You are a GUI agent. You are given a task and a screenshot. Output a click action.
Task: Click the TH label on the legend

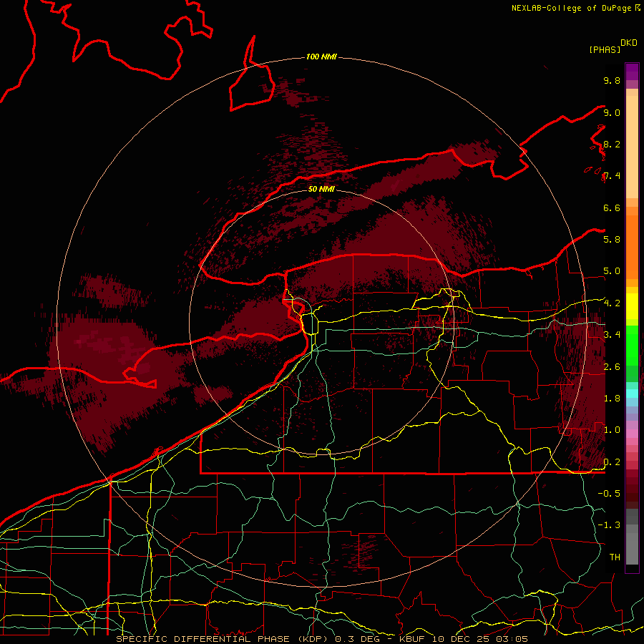click(615, 557)
